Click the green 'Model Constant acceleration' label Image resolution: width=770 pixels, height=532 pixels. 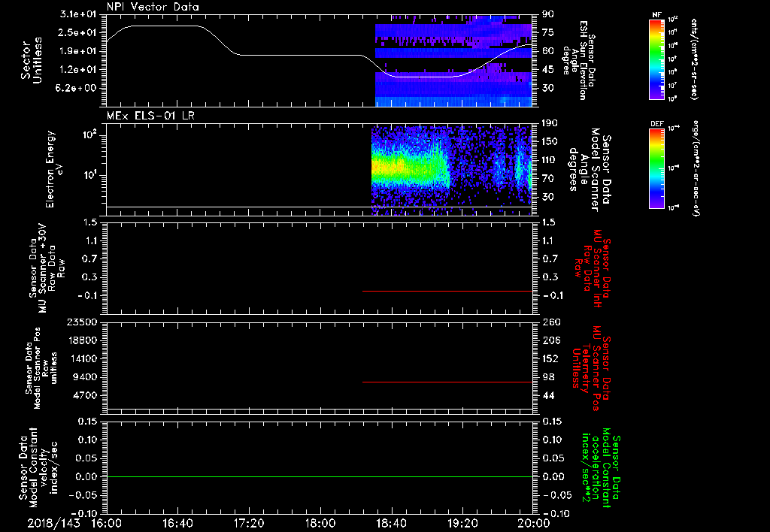click(x=601, y=467)
